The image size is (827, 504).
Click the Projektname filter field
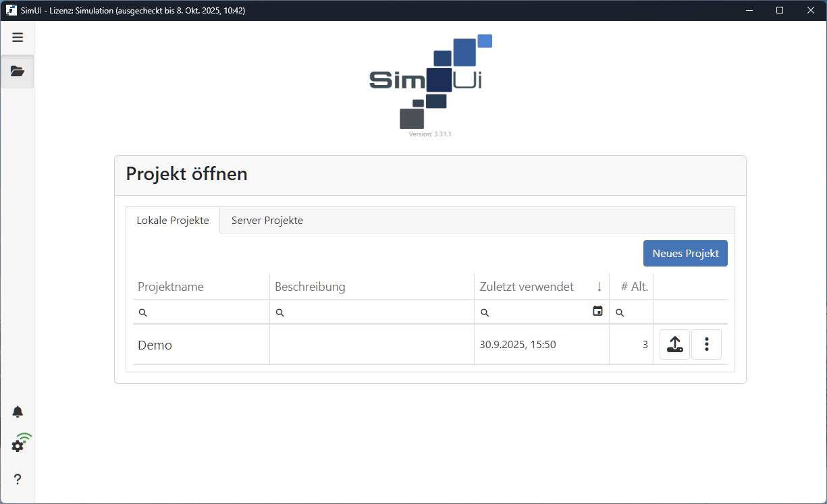(206, 312)
